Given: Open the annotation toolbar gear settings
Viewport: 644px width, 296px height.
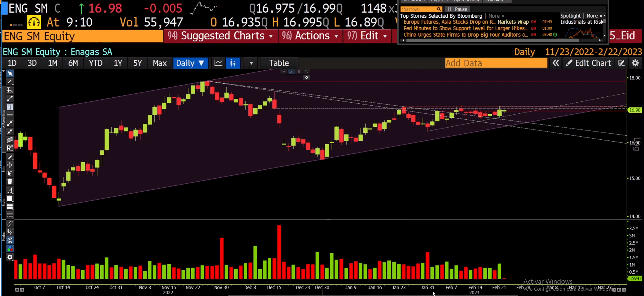Looking at the screenshot, I should click(10, 257).
